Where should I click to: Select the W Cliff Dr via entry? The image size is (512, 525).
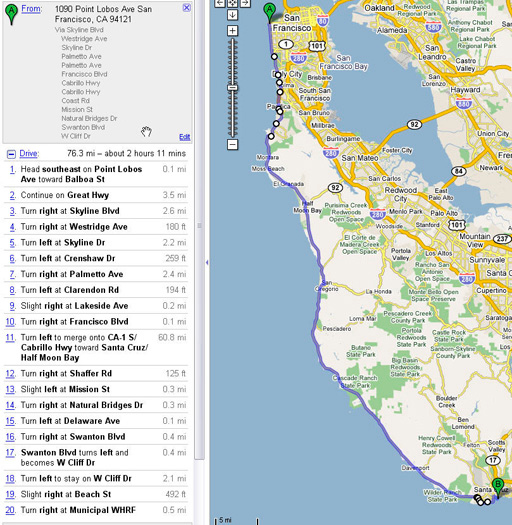(x=76, y=136)
